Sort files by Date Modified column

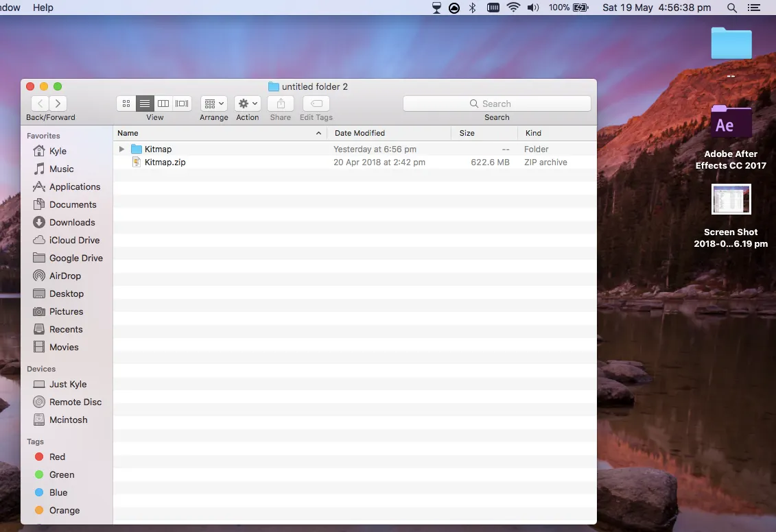360,133
